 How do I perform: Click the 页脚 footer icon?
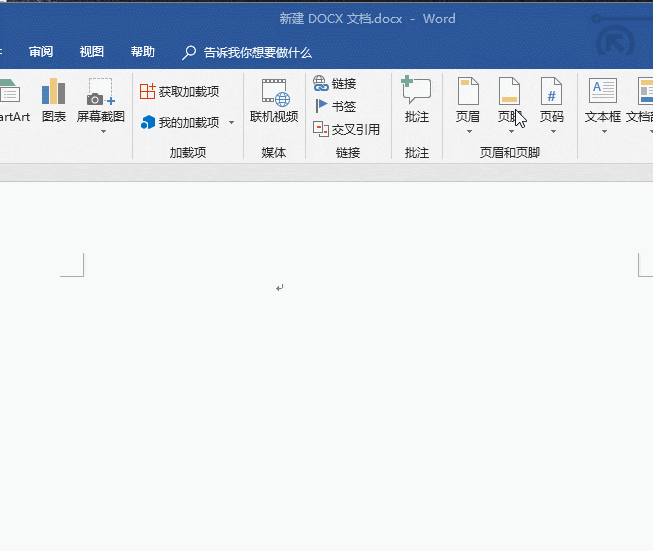[x=510, y=91]
